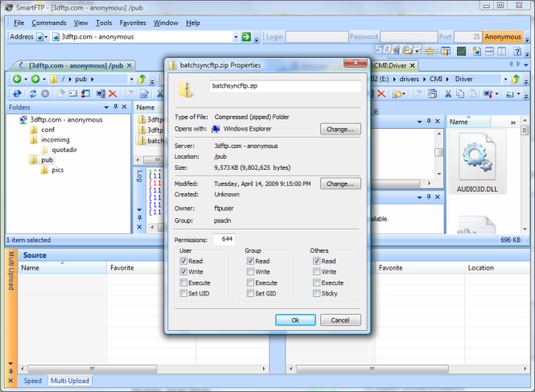Image resolution: width=535 pixels, height=392 pixels.
Task: Switch to the Speed tab
Action: 33,381
